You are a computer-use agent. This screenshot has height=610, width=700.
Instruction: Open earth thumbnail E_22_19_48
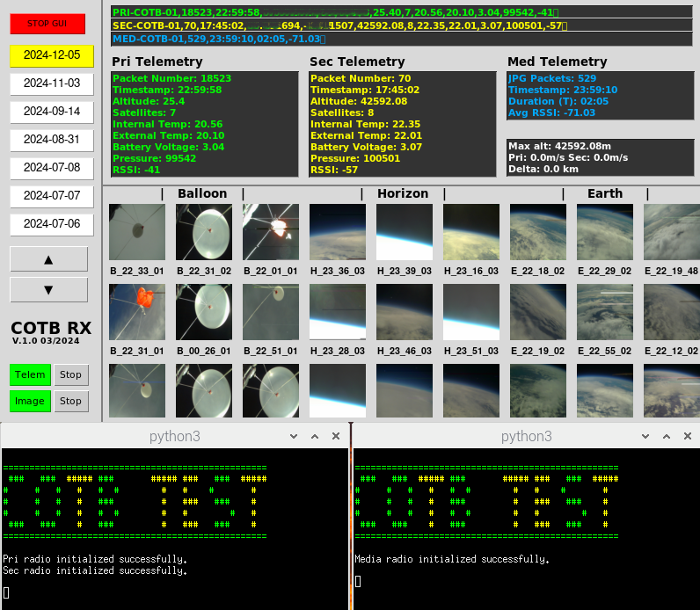(x=672, y=232)
